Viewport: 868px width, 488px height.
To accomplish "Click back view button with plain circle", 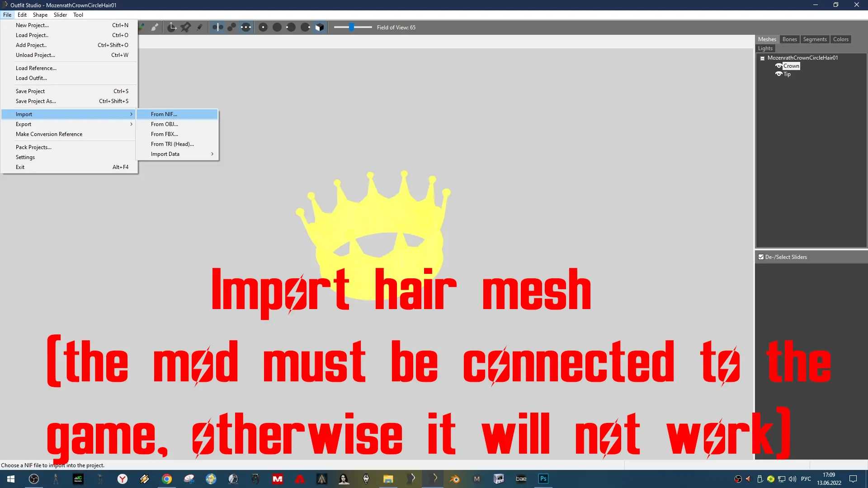I will [277, 27].
